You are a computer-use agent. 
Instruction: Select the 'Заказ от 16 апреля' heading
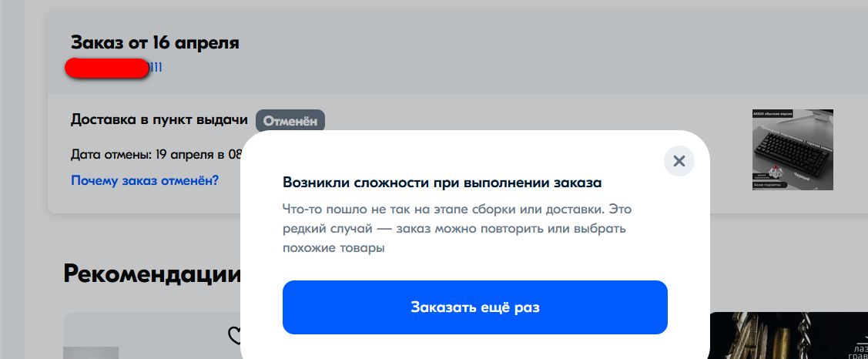pyautogui.click(x=155, y=42)
